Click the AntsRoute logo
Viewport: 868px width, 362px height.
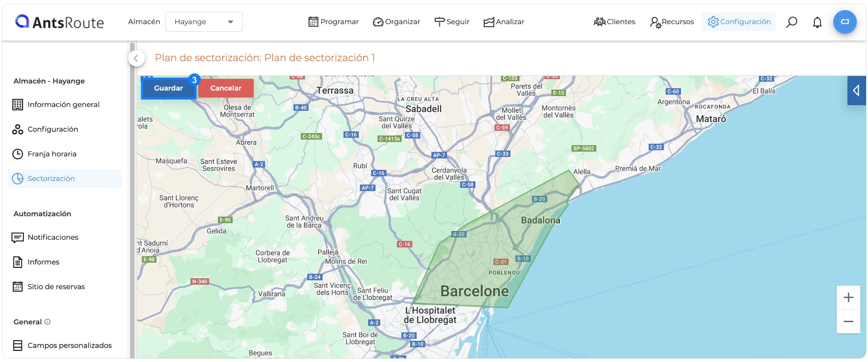tap(59, 22)
